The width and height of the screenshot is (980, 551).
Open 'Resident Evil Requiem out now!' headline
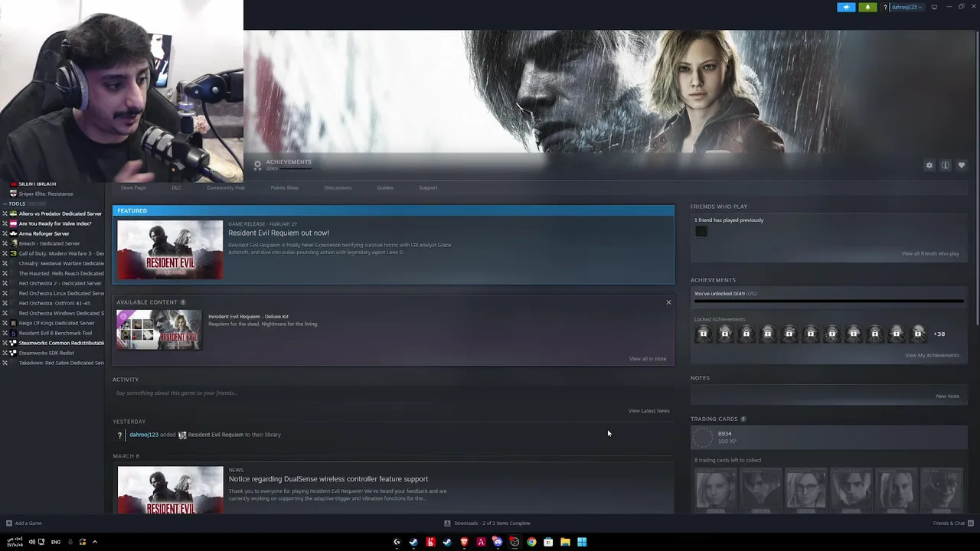point(279,233)
